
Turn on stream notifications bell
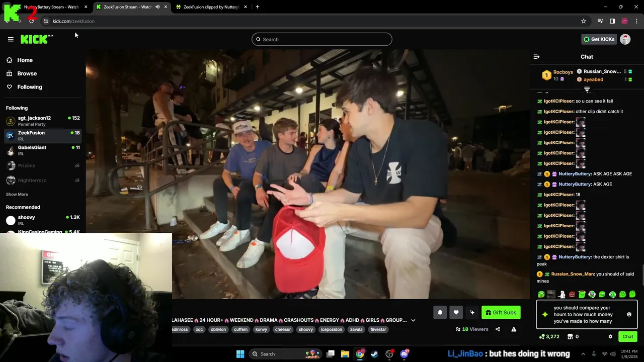tap(440, 313)
